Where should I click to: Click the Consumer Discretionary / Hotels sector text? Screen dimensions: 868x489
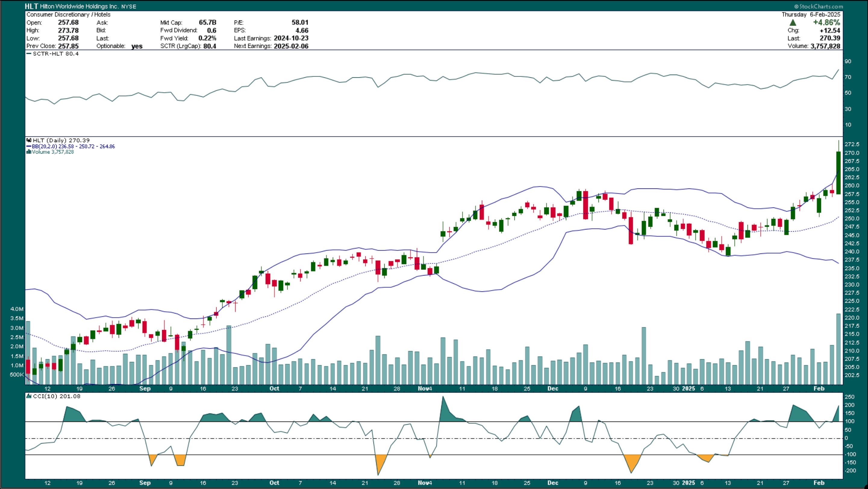[x=68, y=14]
